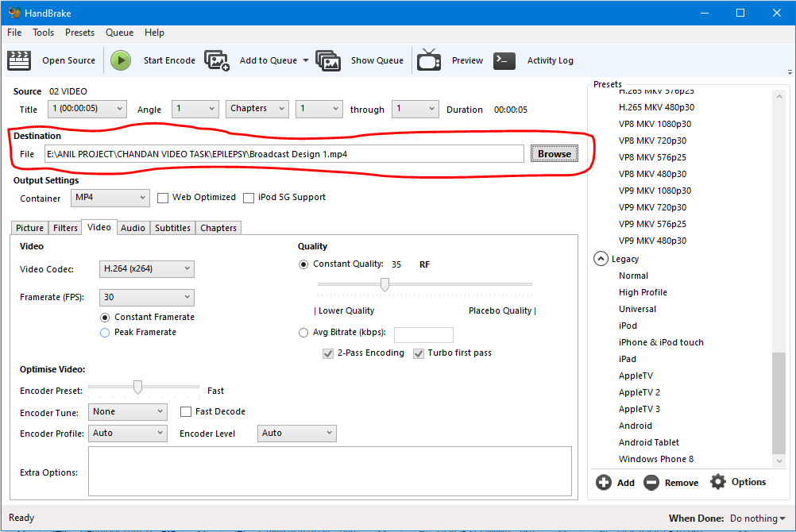Click the destination File path field
Viewport: 796px width, 532px height.
[x=284, y=154]
